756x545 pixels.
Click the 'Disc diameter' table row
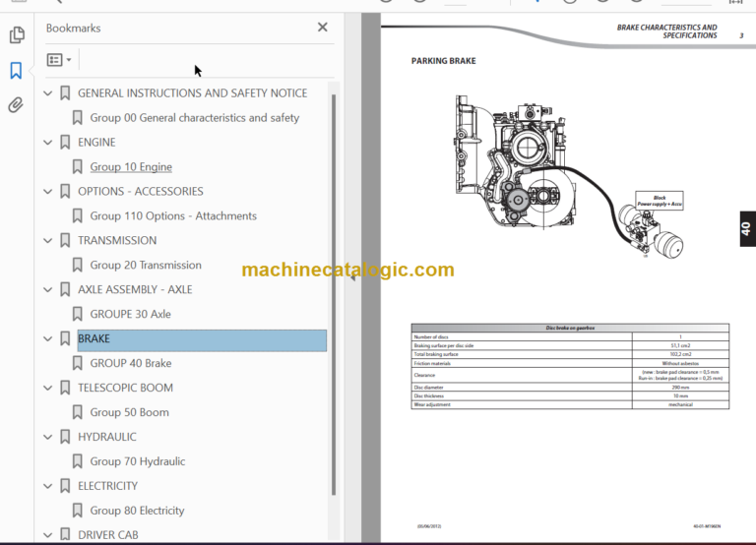[570, 388]
